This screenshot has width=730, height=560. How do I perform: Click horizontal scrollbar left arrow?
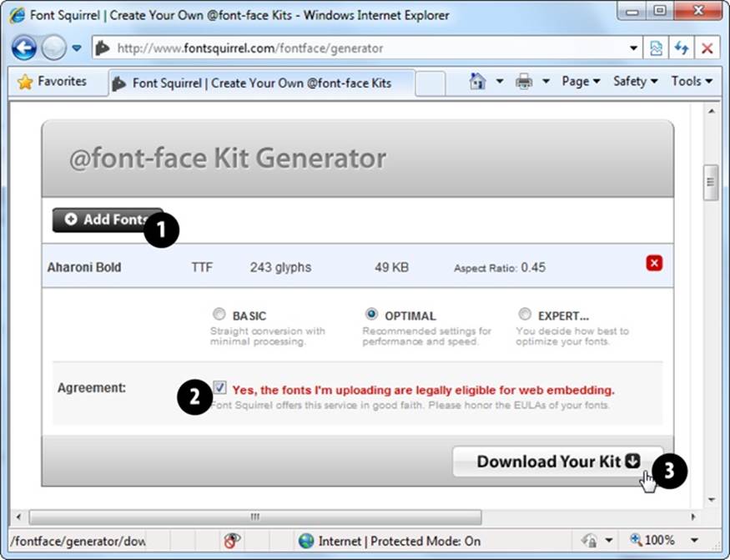click(x=18, y=517)
